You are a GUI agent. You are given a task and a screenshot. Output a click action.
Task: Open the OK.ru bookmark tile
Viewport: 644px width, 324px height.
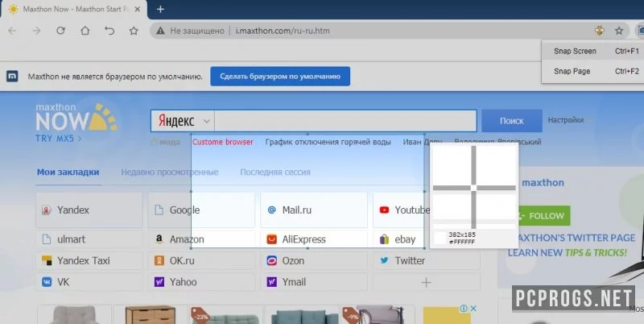(x=201, y=260)
